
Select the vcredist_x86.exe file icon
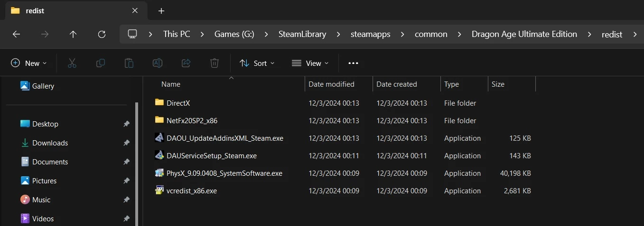[159, 190]
